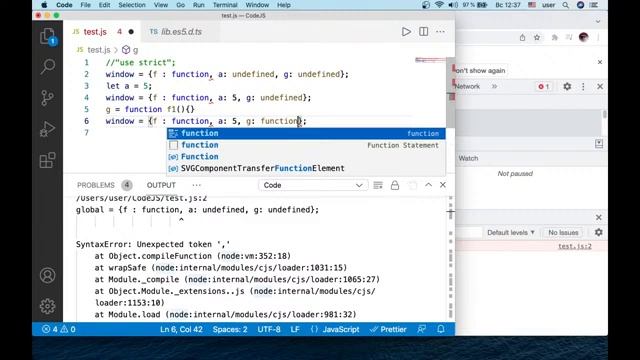Viewport: 640px width, 360px height.
Task: Select SVGComponentTransferFunctionElement suggestion
Action: [x=306, y=169]
